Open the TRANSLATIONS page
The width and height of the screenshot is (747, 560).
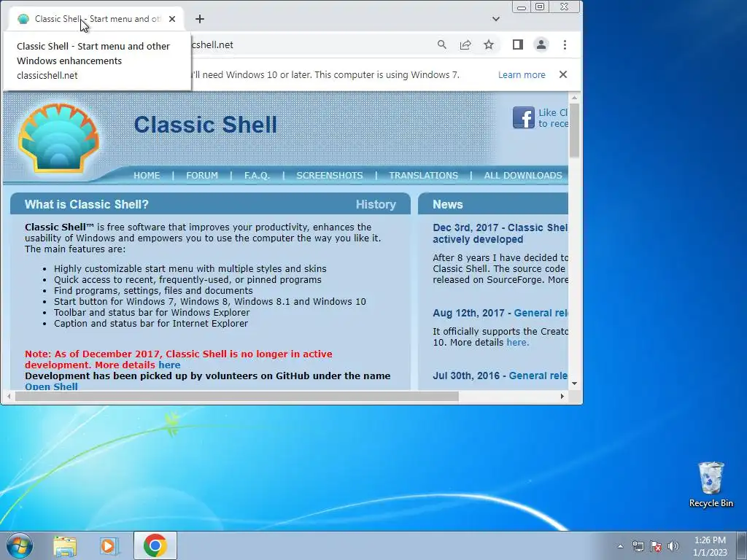click(x=424, y=175)
